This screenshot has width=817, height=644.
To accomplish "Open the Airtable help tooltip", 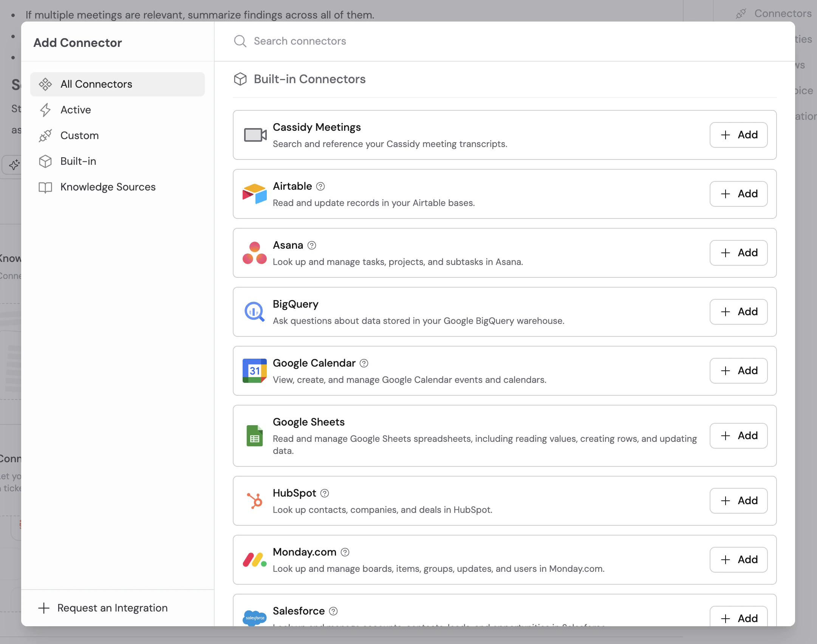I will click(x=320, y=186).
